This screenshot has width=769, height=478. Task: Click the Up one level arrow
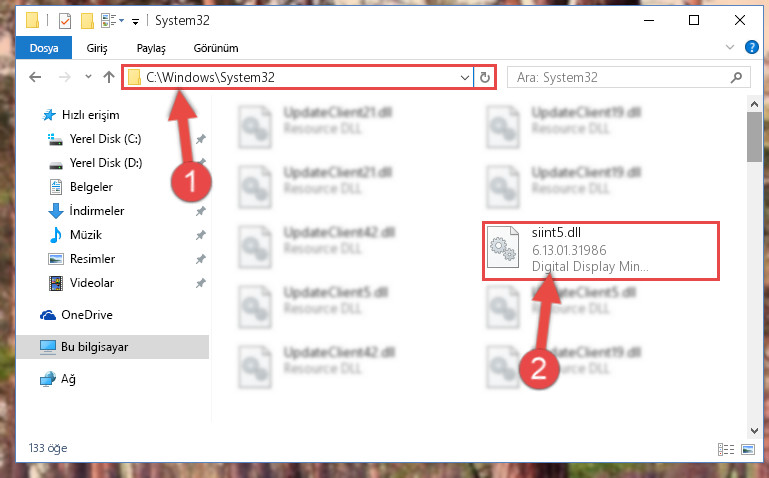109,77
